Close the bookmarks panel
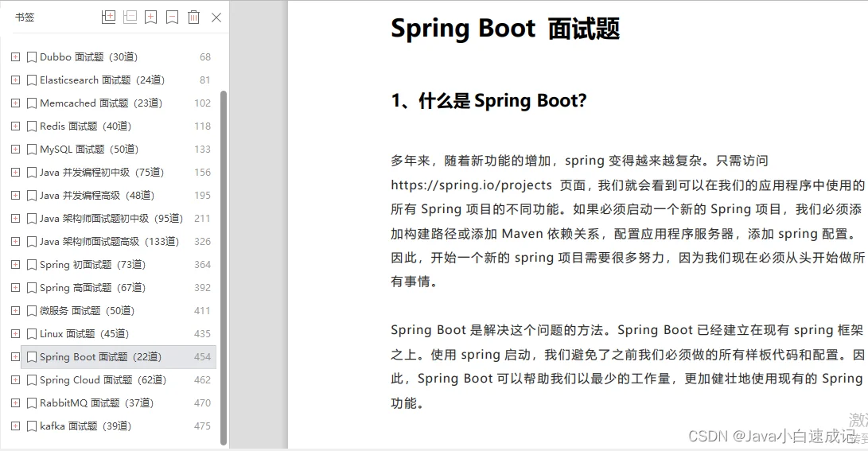Screen dimensions: 868x451 pyautogui.click(x=216, y=17)
